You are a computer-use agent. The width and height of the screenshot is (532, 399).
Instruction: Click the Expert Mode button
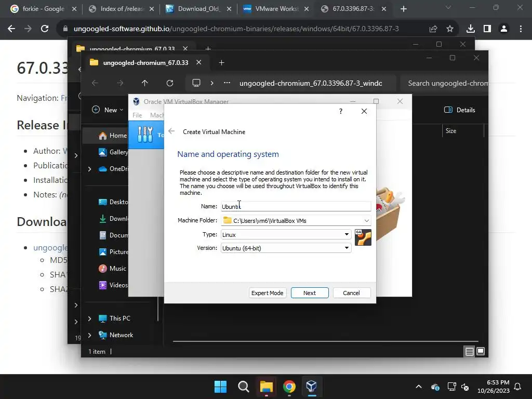(267, 293)
